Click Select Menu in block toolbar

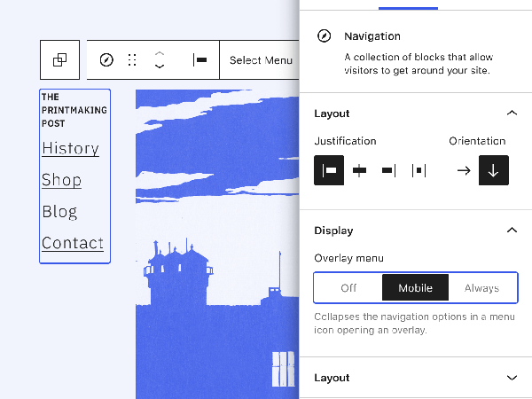pyautogui.click(x=260, y=60)
